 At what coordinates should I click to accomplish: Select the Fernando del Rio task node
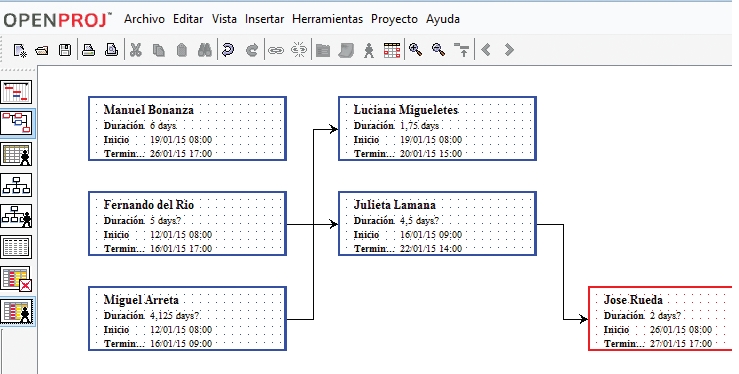188,224
